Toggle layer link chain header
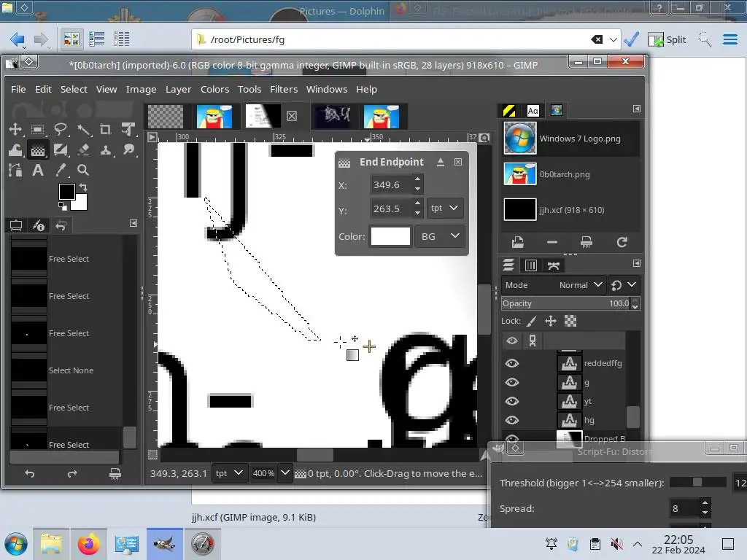Image resolution: width=747 pixels, height=560 pixels. pyautogui.click(x=532, y=341)
